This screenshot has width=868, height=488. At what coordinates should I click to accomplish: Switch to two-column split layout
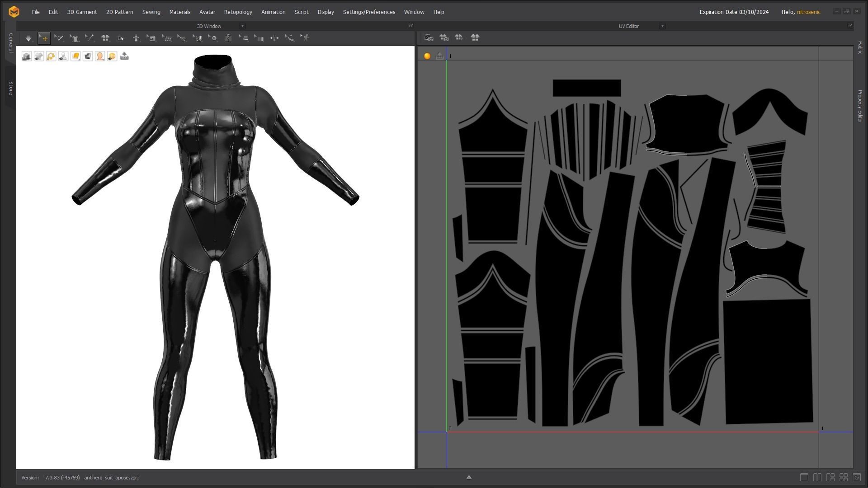click(x=817, y=477)
